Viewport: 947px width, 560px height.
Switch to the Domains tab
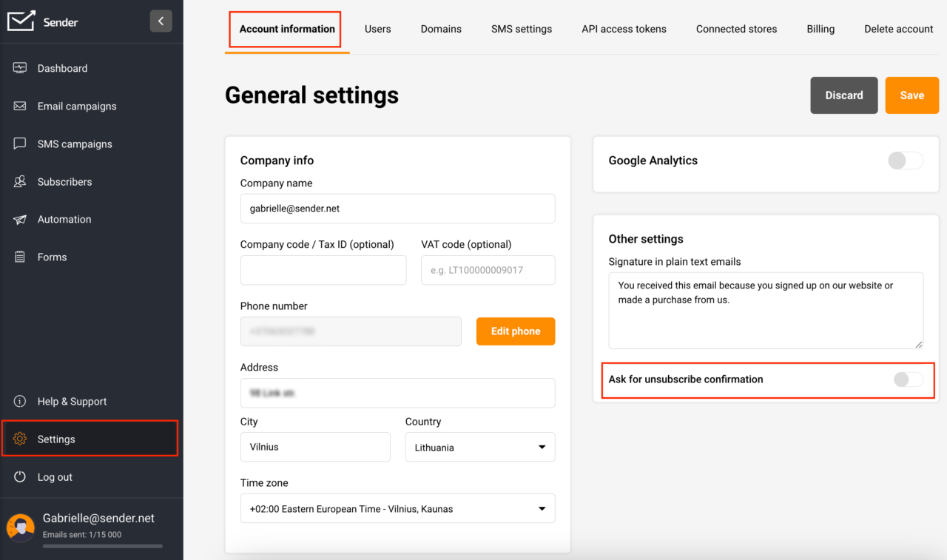[441, 29]
